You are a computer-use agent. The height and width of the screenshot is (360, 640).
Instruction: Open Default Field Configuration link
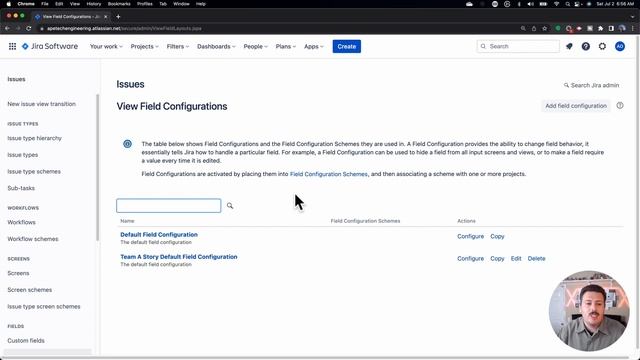point(159,235)
